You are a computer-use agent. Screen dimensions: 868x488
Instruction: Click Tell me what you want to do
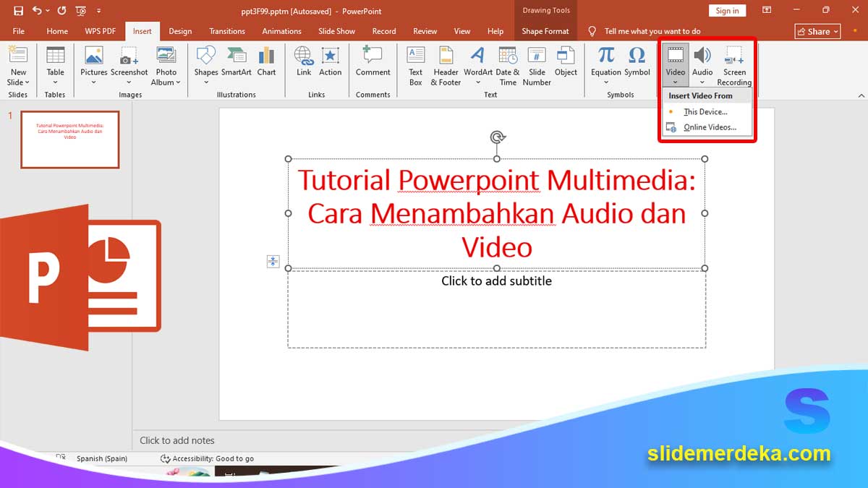click(652, 31)
